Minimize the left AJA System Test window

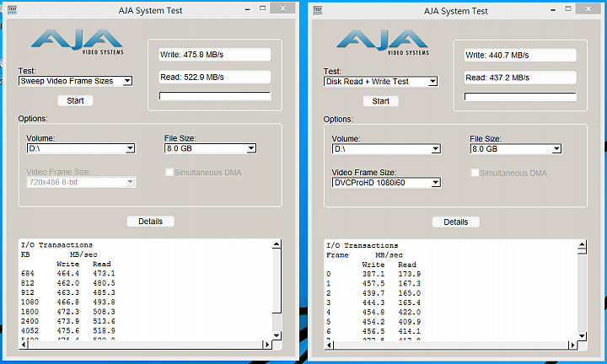point(247,8)
